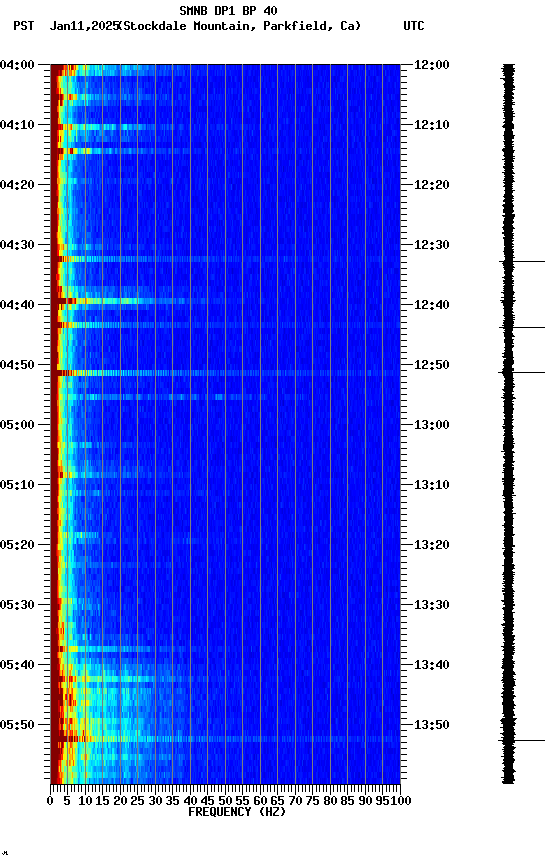This screenshot has height=864, width=552.
Task: Click the UTC time label 13:20
Action: click(432, 545)
